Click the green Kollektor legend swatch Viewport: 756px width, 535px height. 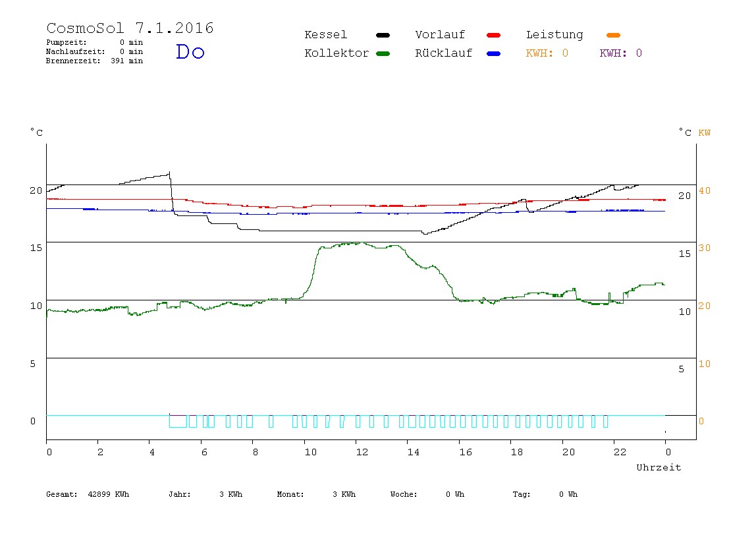click(383, 53)
